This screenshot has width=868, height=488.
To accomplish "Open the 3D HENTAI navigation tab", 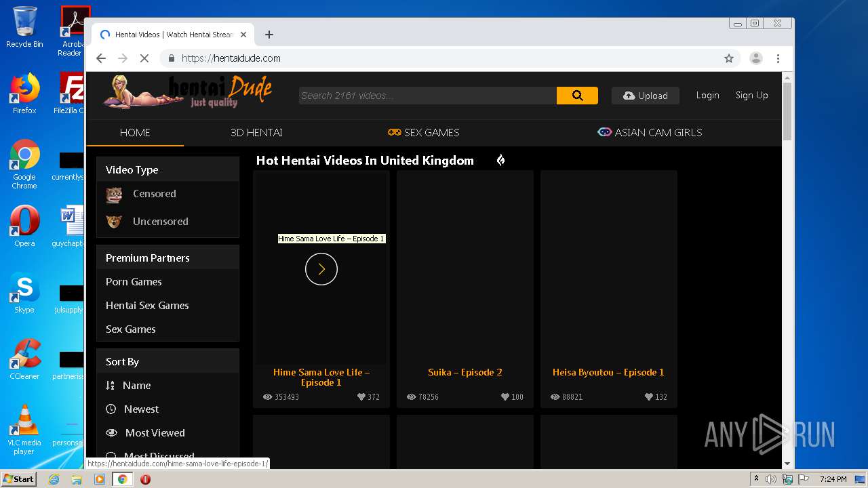I will click(256, 133).
